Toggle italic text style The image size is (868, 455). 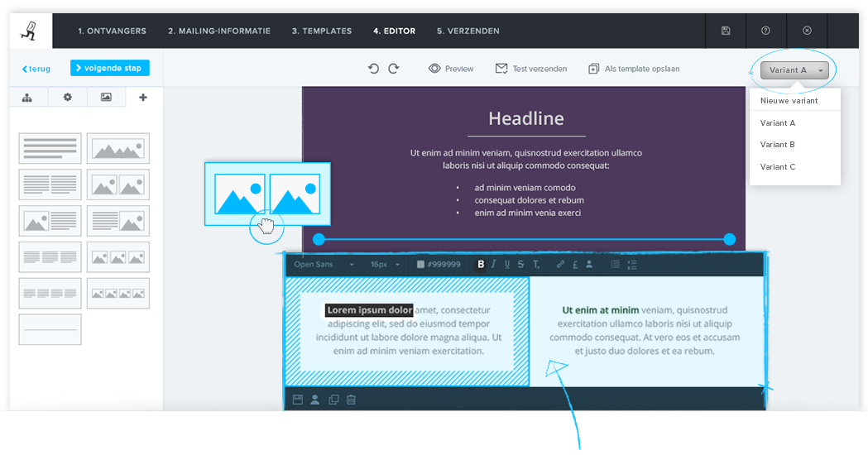pyautogui.click(x=494, y=265)
